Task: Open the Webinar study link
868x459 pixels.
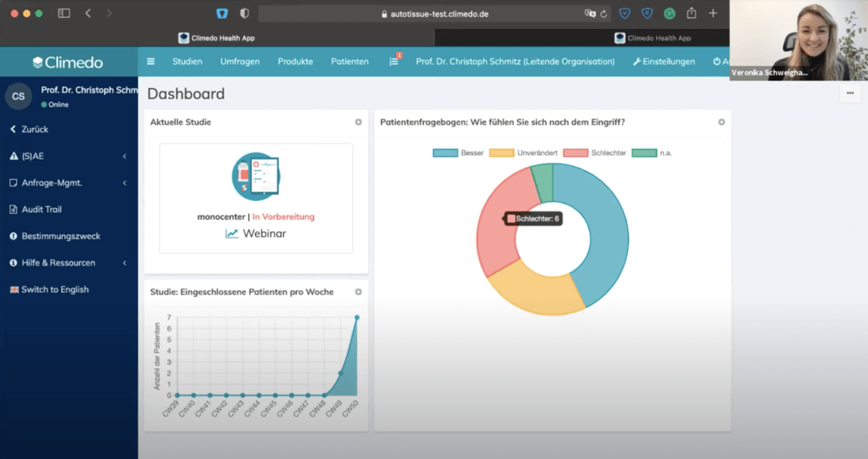Action: (x=264, y=233)
